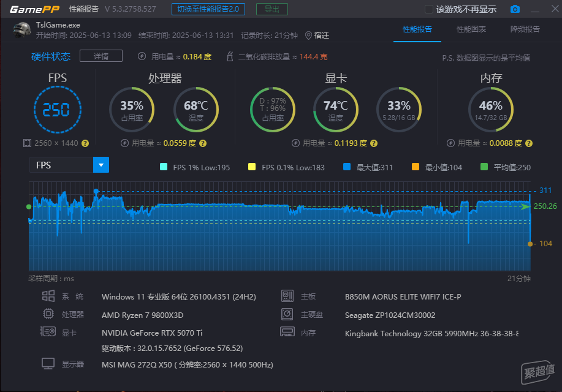The image size is (562, 392).
Task: Click the FPS 250 dial gauge
Action: point(58,110)
